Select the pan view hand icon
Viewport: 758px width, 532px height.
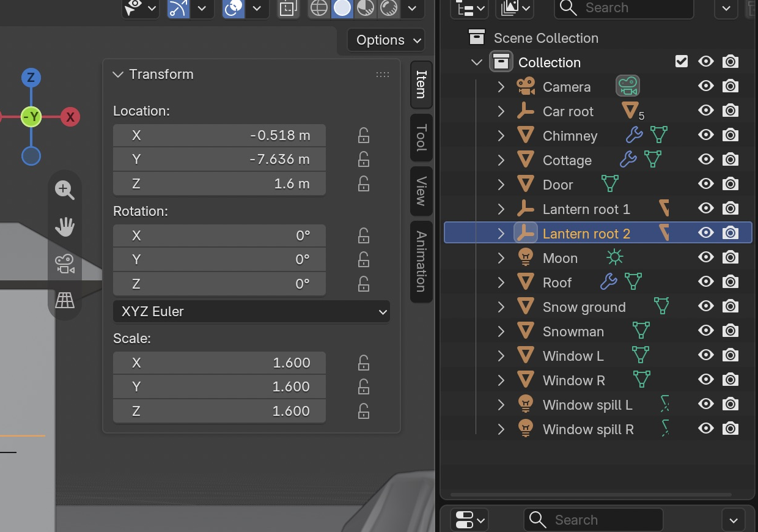64,227
